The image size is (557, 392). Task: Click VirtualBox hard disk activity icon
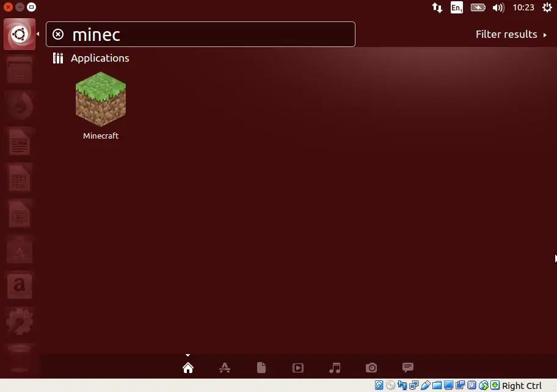pyautogui.click(x=379, y=385)
